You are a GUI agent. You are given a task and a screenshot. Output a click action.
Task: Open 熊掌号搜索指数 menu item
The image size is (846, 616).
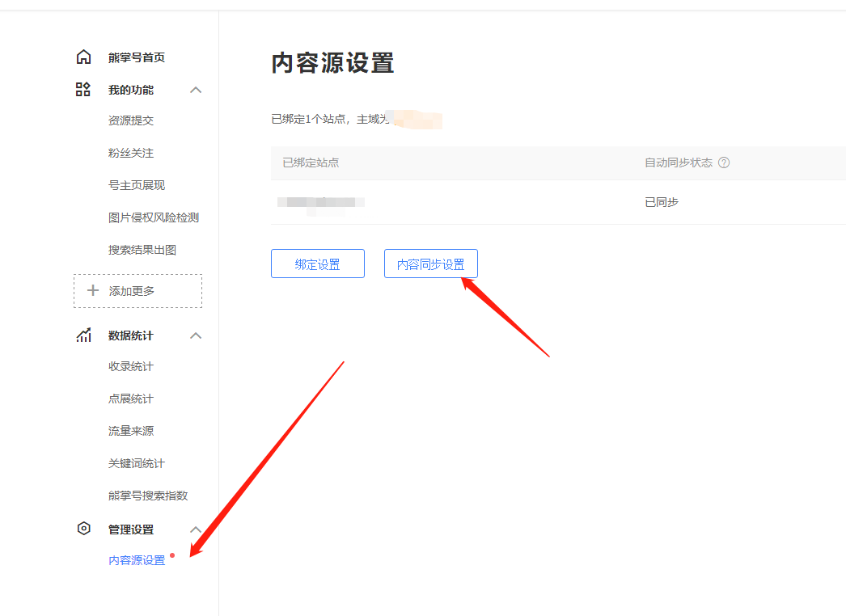pos(148,496)
